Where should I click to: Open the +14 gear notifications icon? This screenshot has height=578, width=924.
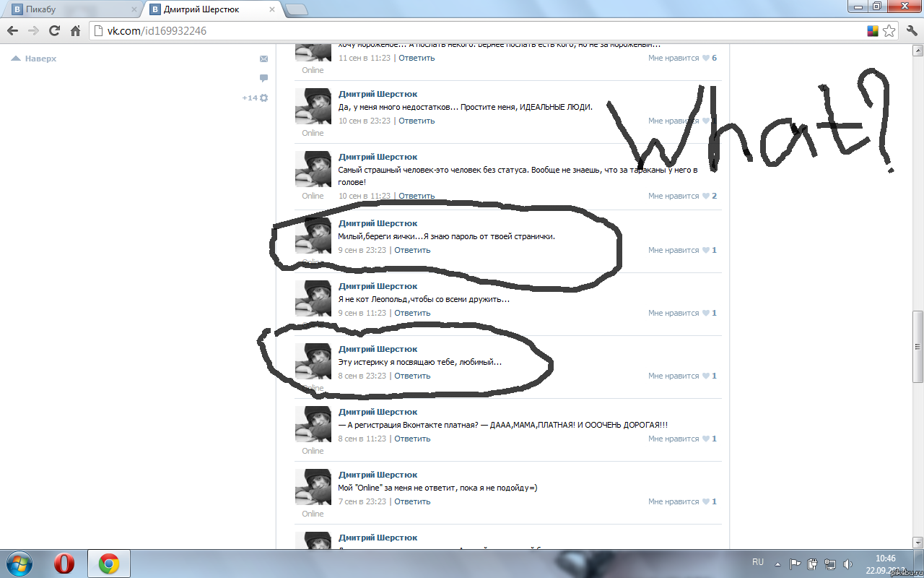pyautogui.click(x=256, y=98)
